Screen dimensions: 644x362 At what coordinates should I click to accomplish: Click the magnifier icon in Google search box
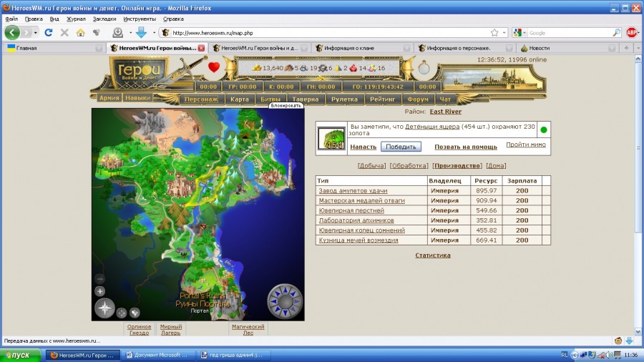616,33
